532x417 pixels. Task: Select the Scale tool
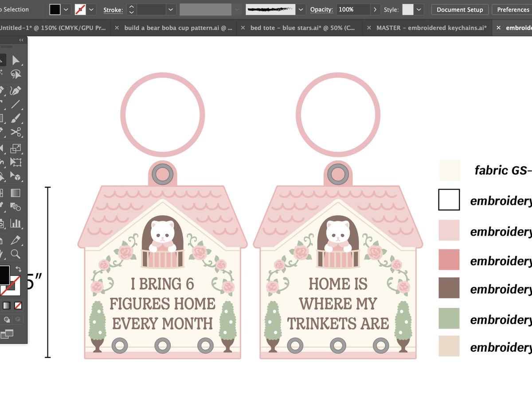tap(16, 149)
